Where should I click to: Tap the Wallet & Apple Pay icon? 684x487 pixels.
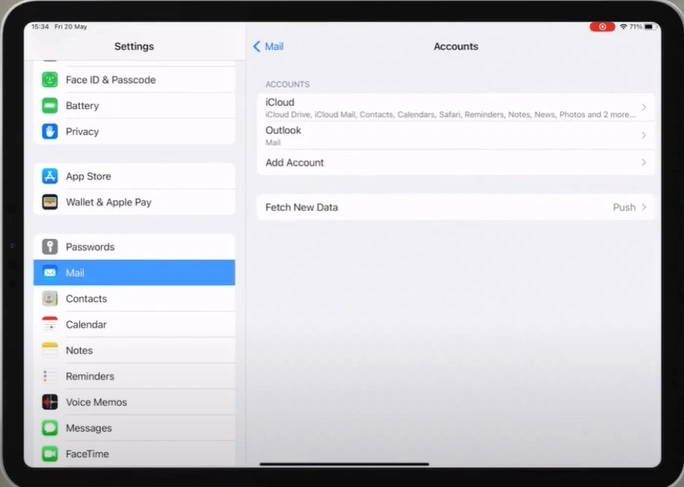pos(50,202)
